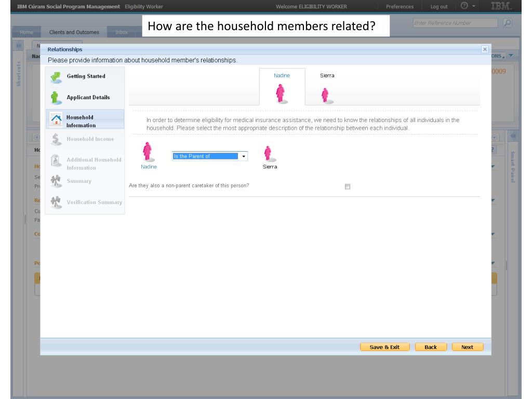Click the Save & Exit button
The width and height of the screenshot is (532, 399).
point(384,347)
